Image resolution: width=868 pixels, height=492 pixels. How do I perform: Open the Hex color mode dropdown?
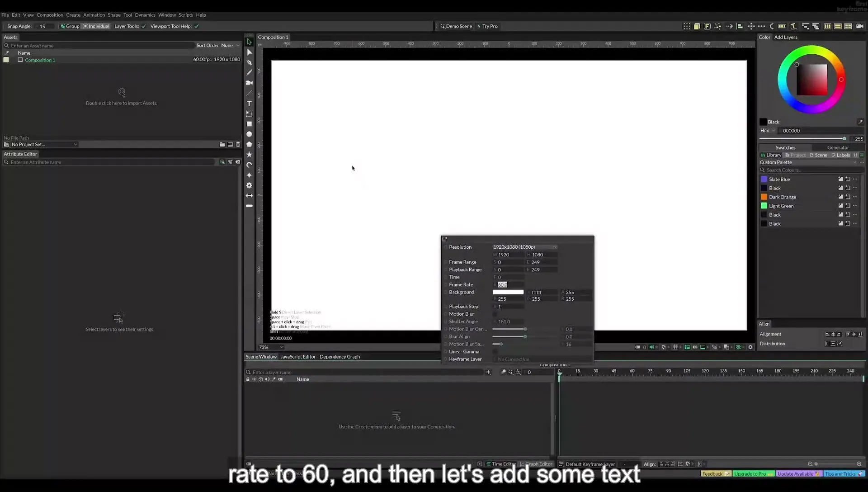[x=768, y=131]
